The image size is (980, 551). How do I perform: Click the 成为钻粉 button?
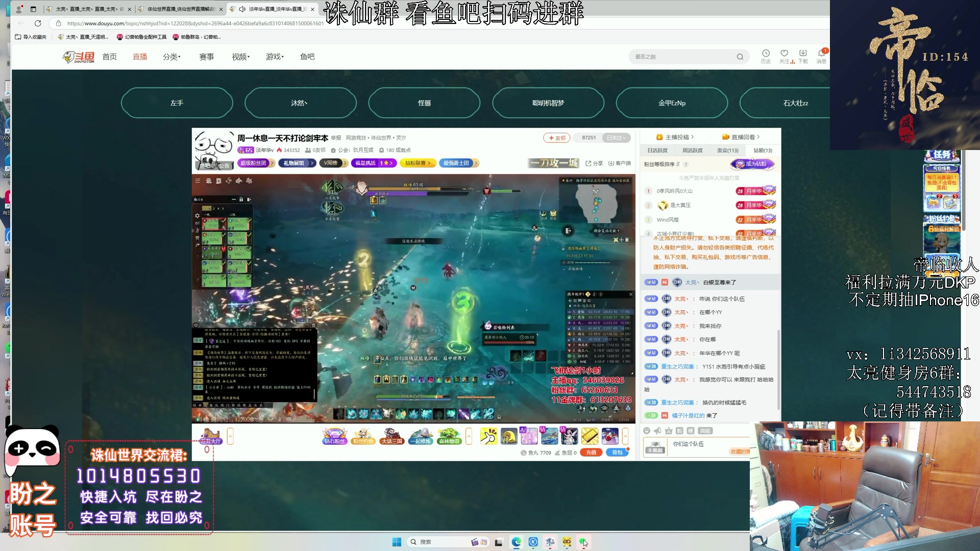pyautogui.click(x=753, y=164)
